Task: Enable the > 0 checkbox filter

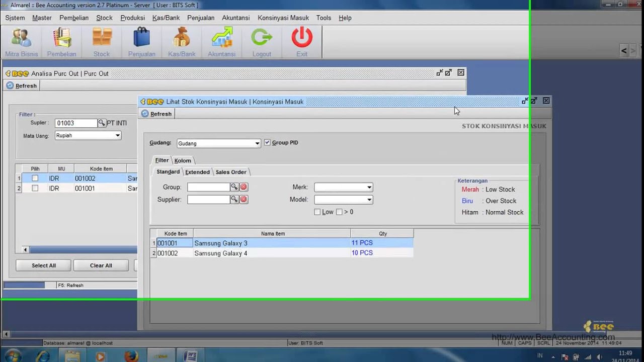Action: pyautogui.click(x=339, y=212)
